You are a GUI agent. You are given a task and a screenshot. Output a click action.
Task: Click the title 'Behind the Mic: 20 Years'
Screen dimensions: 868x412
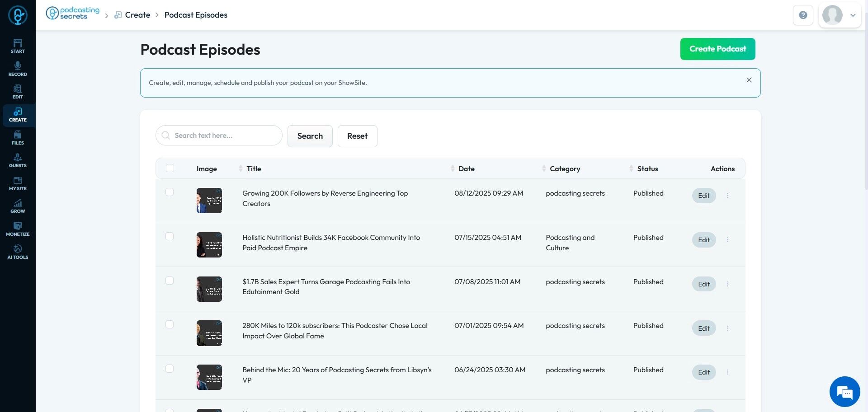click(x=337, y=375)
